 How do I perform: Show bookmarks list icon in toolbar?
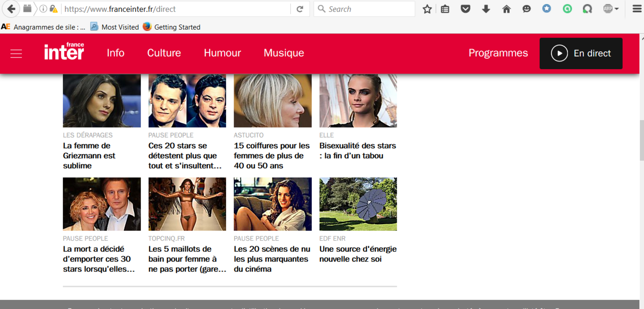(445, 9)
